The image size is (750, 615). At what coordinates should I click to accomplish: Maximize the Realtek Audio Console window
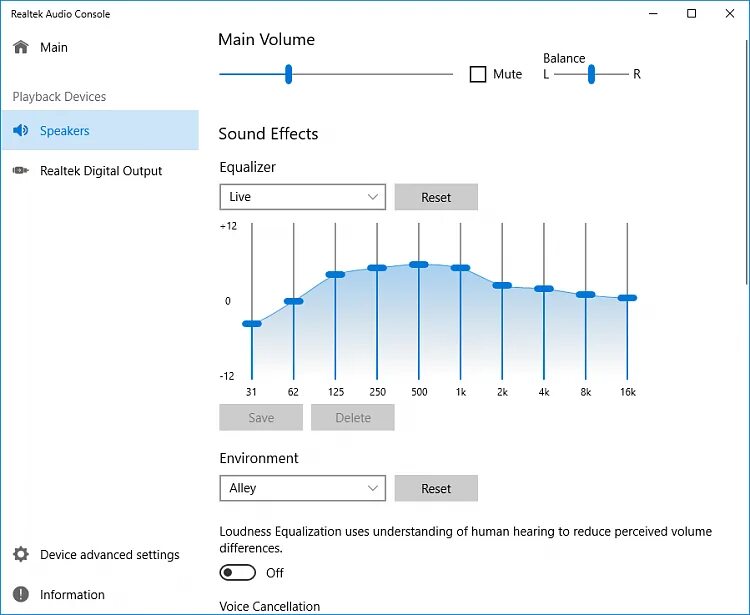click(x=691, y=13)
